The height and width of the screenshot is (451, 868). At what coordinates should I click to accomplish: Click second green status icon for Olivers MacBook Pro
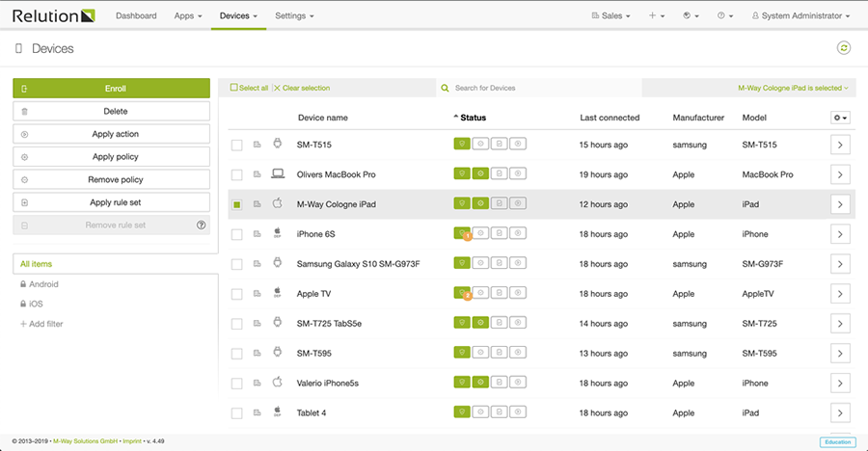[480, 173]
